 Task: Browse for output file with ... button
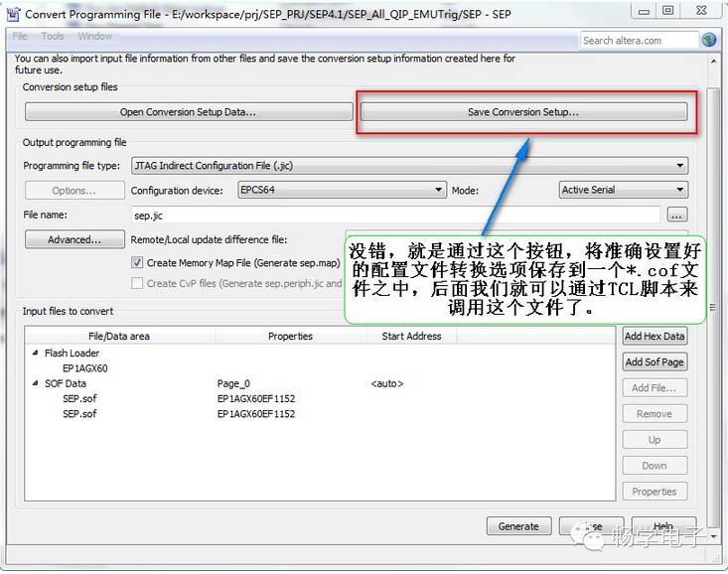point(677,215)
